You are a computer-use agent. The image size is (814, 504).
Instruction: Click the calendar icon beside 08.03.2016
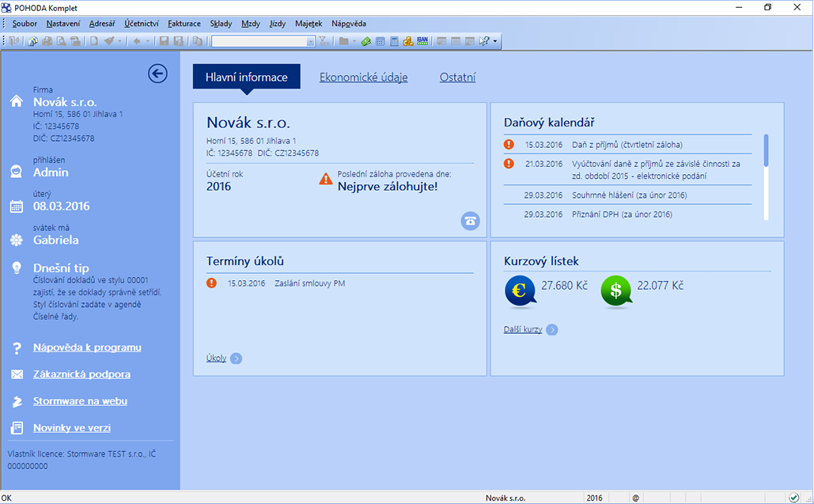click(17, 206)
